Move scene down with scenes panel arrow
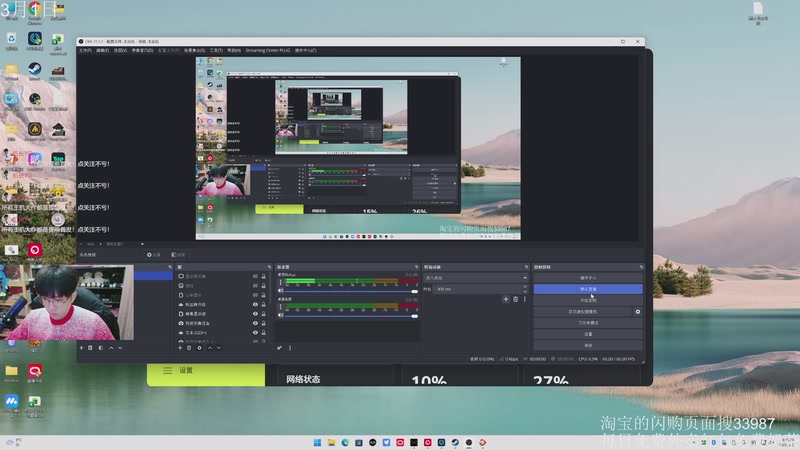 coord(120,348)
